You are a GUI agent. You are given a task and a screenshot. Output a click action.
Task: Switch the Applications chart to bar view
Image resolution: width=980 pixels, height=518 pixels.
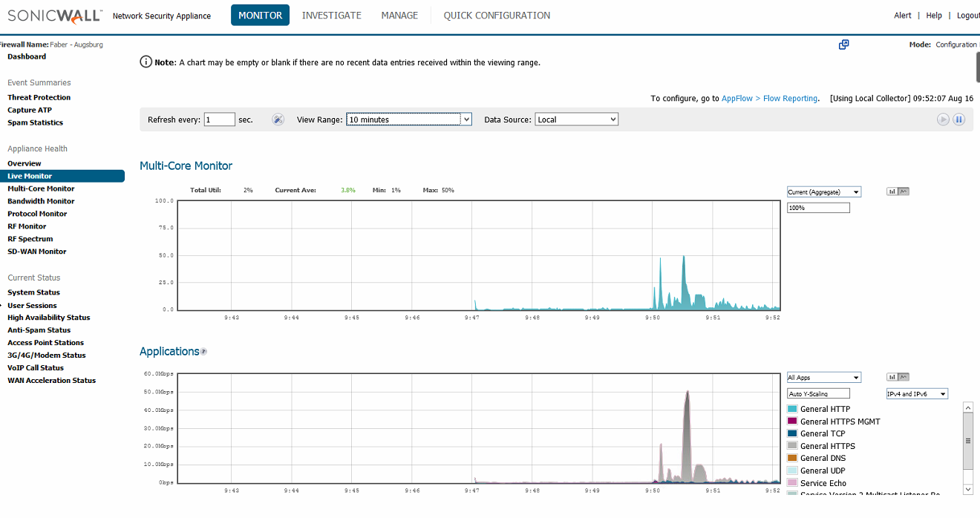[x=892, y=377]
